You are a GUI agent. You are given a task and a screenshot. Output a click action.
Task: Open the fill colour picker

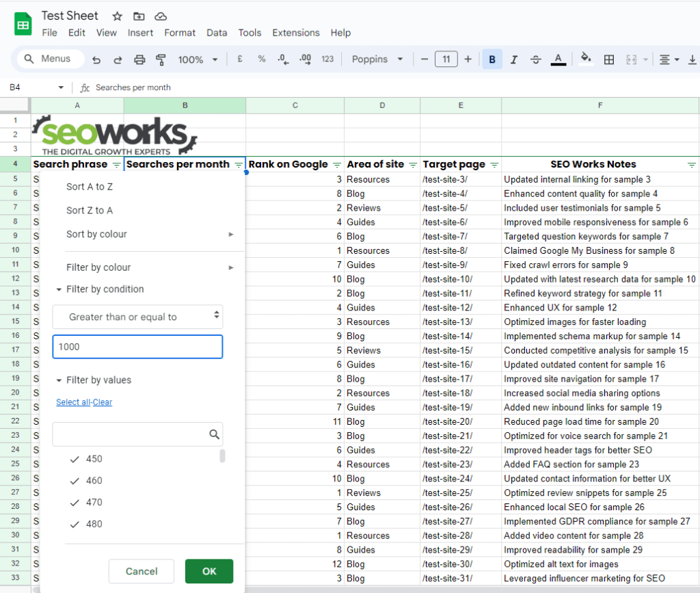click(x=586, y=59)
